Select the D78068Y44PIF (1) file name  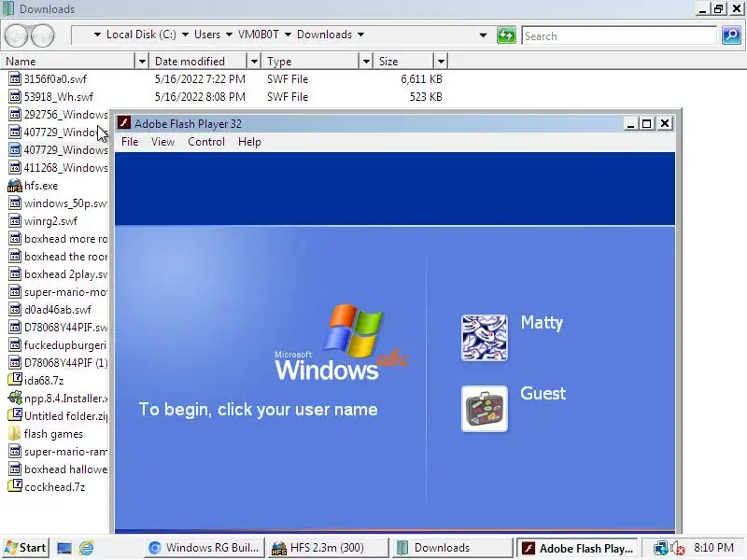pyautogui.click(x=65, y=363)
